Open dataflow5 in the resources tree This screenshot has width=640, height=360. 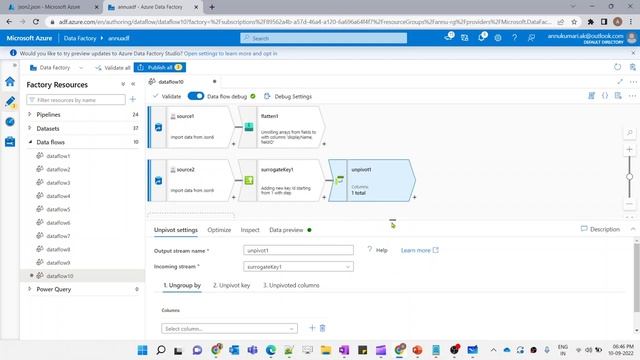coord(58,209)
